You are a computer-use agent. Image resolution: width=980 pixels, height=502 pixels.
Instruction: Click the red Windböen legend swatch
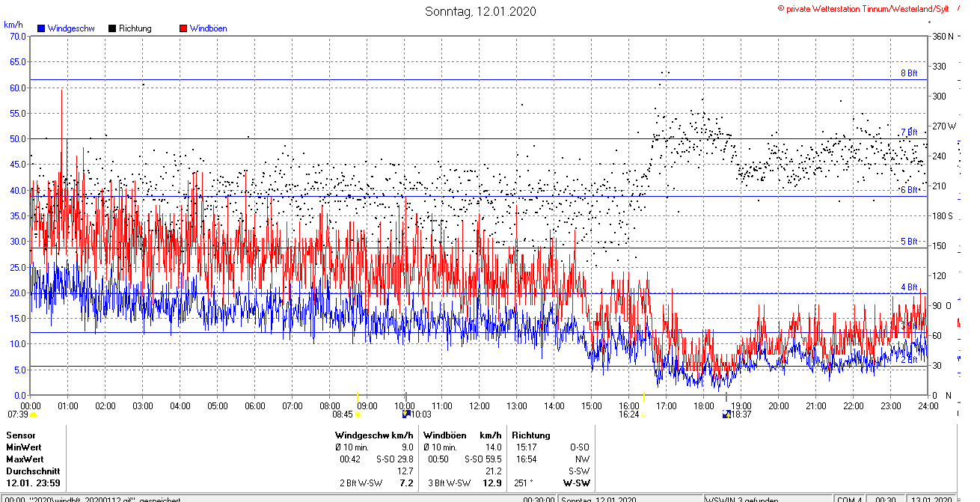(x=183, y=28)
